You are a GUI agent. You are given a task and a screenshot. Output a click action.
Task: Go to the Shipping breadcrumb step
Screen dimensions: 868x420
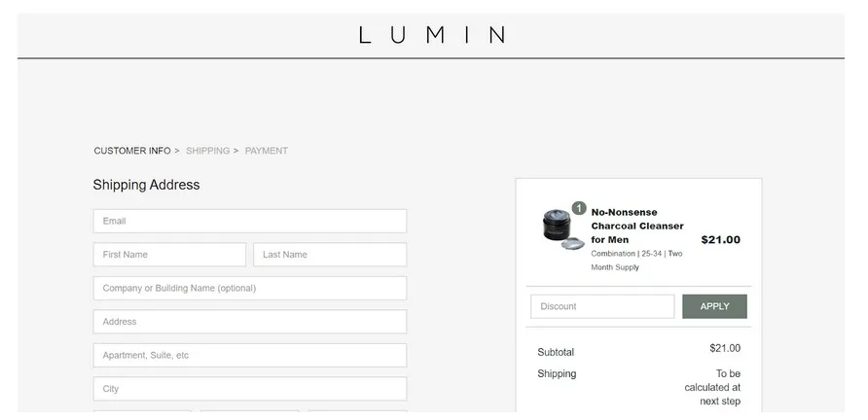click(207, 151)
